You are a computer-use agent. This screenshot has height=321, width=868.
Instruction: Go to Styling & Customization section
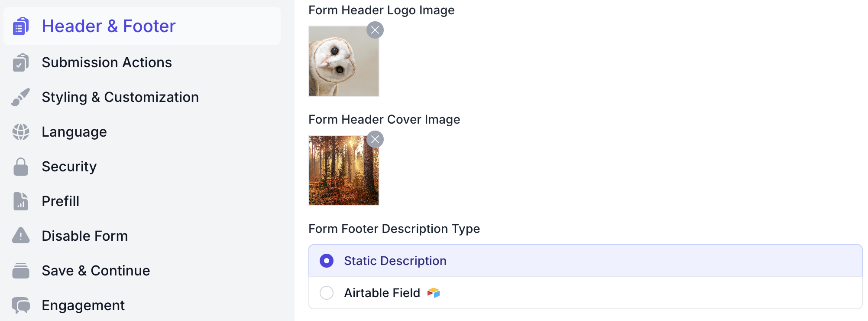click(x=120, y=97)
